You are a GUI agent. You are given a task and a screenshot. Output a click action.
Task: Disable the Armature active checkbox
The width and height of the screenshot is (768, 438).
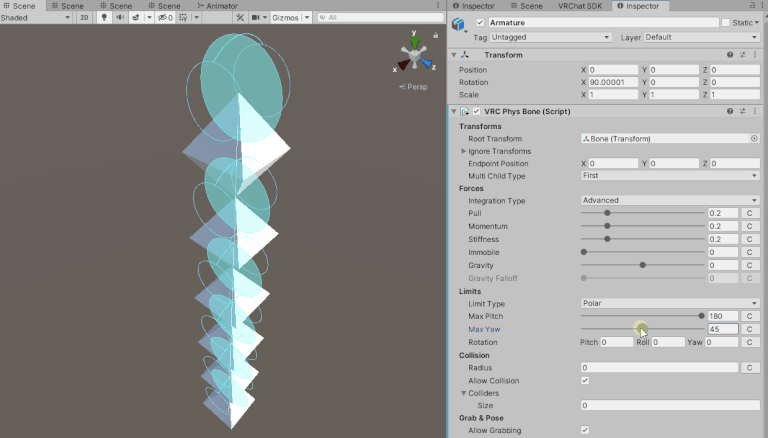[x=480, y=22]
